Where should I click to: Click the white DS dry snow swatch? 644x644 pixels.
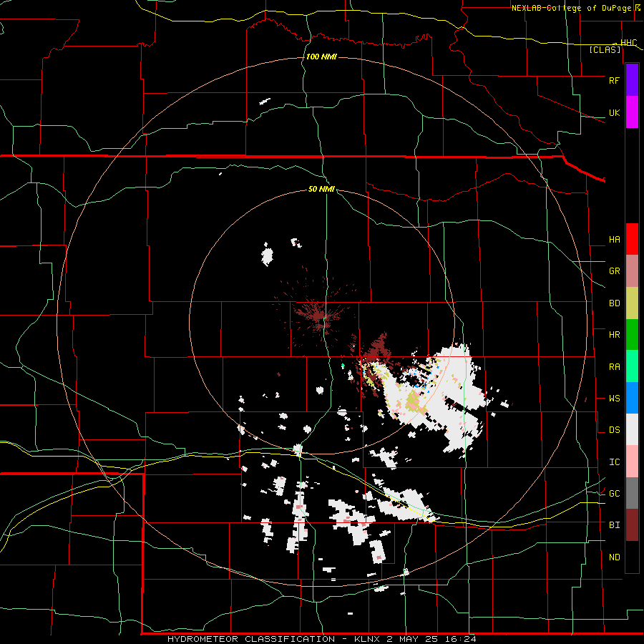632,429
